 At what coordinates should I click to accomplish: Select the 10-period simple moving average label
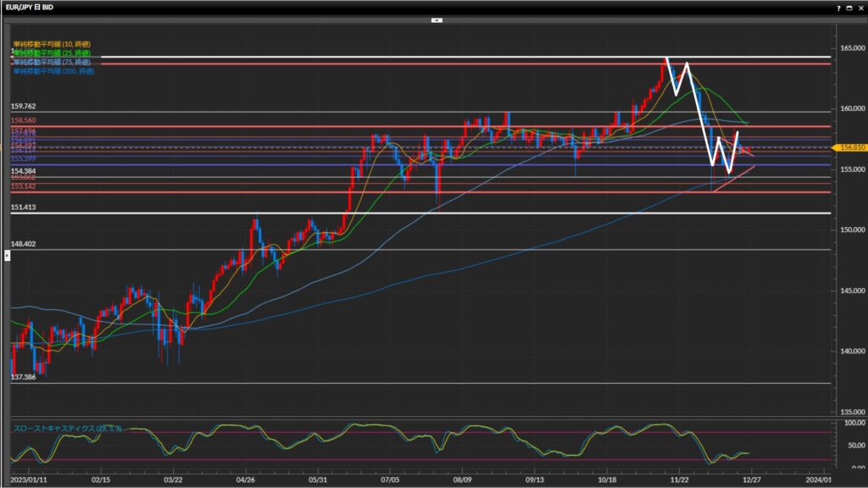pyautogui.click(x=52, y=43)
